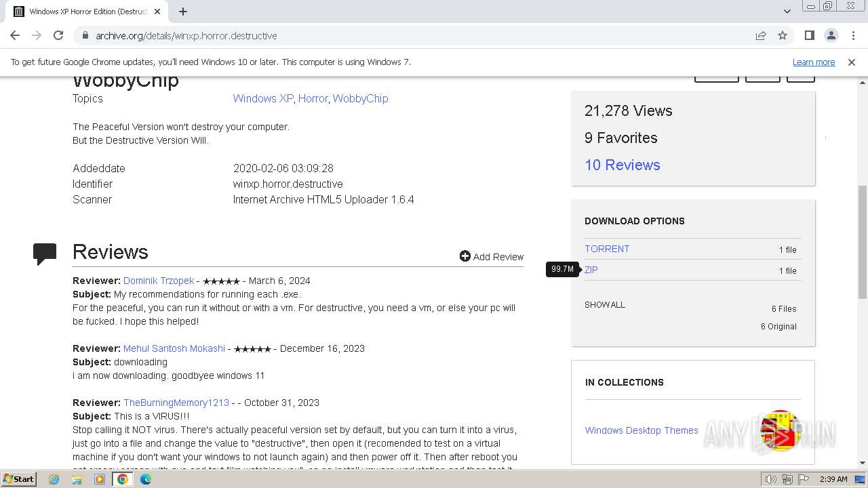The height and width of the screenshot is (488, 868).
Task: Open the Learn more link
Action: 814,62
